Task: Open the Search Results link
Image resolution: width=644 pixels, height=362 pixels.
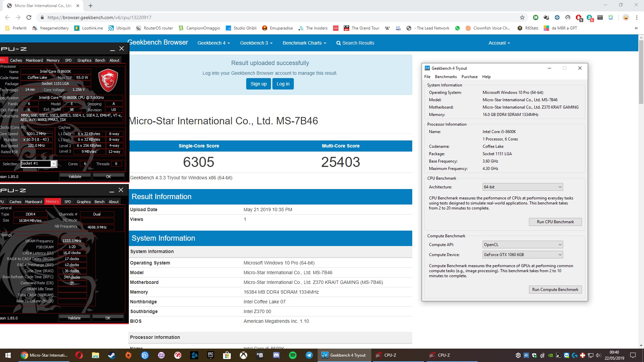Action: click(x=355, y=43)
